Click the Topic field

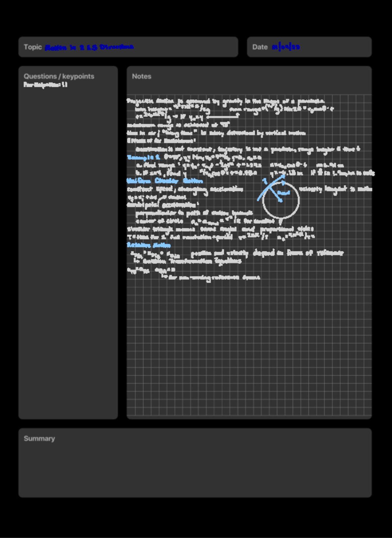[x=128, y=47]
